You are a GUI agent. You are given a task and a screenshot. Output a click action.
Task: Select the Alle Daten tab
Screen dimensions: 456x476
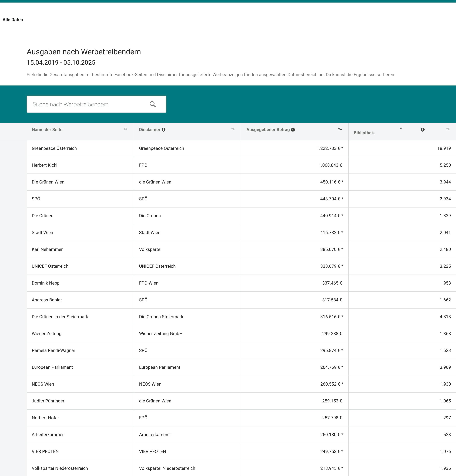(x=13, y=20)
